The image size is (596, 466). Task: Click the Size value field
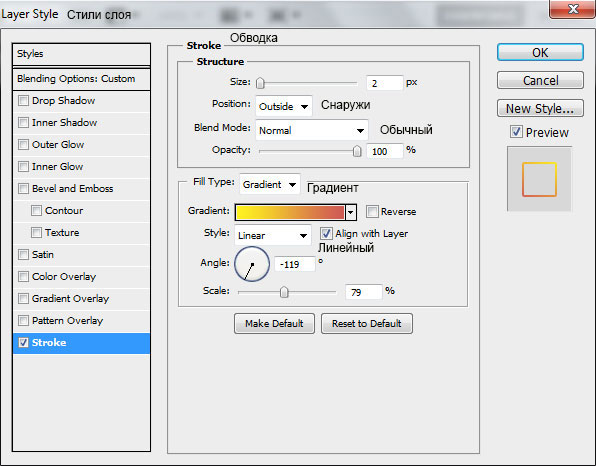384,83
